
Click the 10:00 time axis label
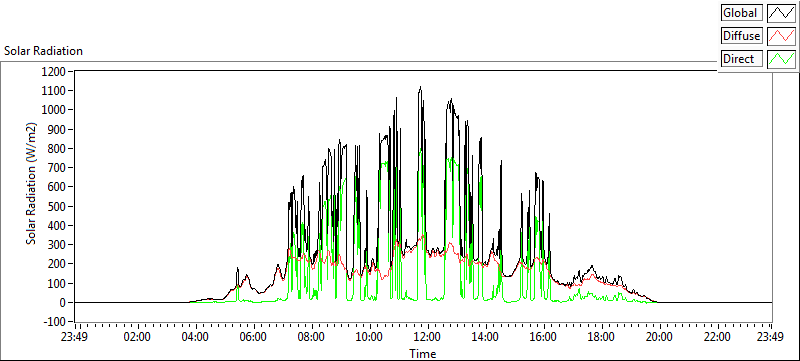click(369, 337)
